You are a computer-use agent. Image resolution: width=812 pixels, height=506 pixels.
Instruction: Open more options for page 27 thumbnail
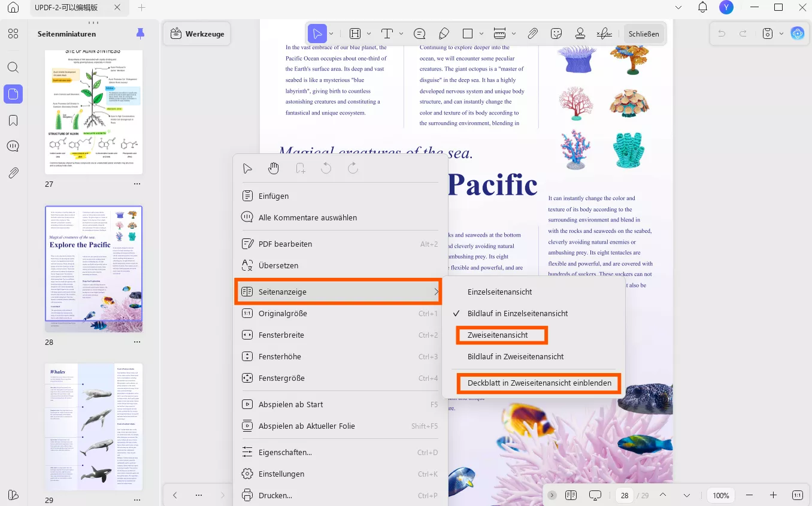pos(137,184)
